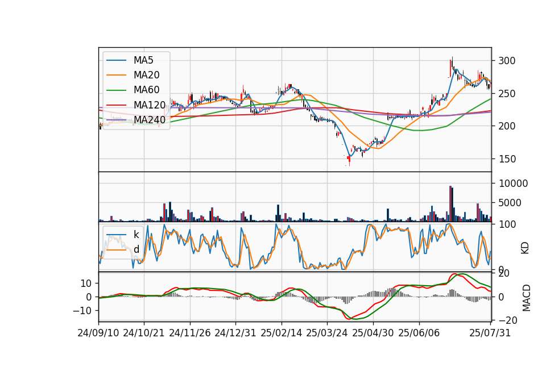
Task: Click the MA60 legend label
Action: coord(146,90)
